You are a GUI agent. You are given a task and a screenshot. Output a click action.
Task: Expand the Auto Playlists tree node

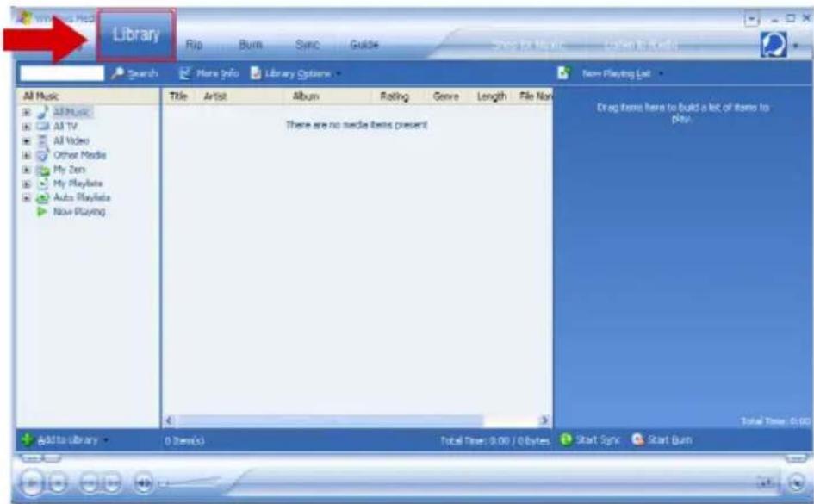click(27, 198)
